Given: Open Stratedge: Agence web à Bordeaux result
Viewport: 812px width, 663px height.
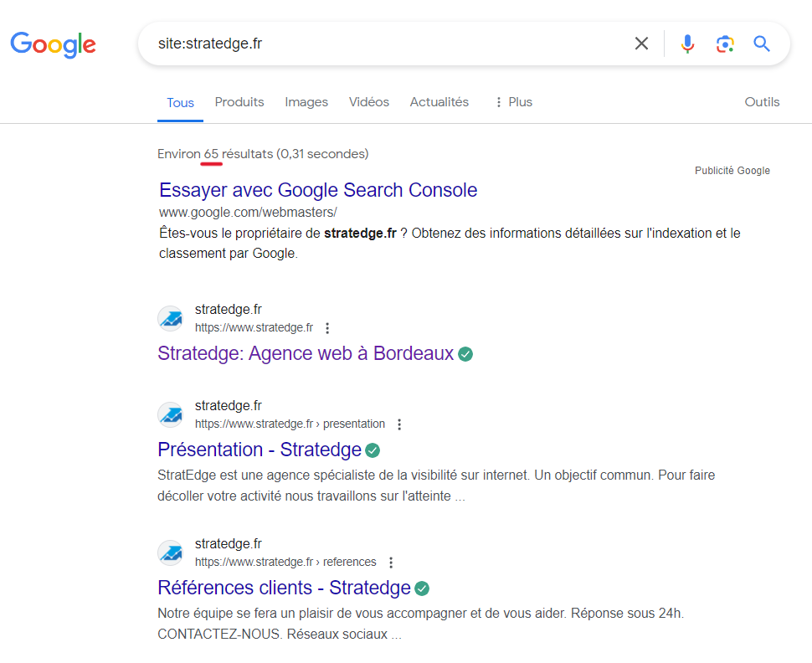Looking at the screenshot, I should point(306,353).
